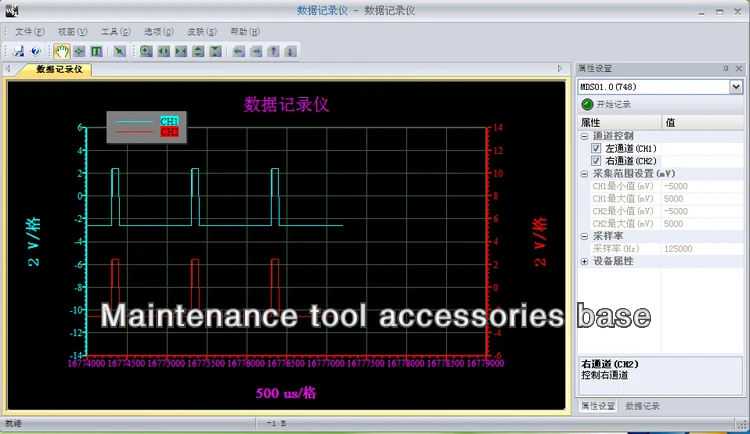Click the 采样率 value 125000
The height and width of the screenshot is (434, 750).
tap(678, 249)
